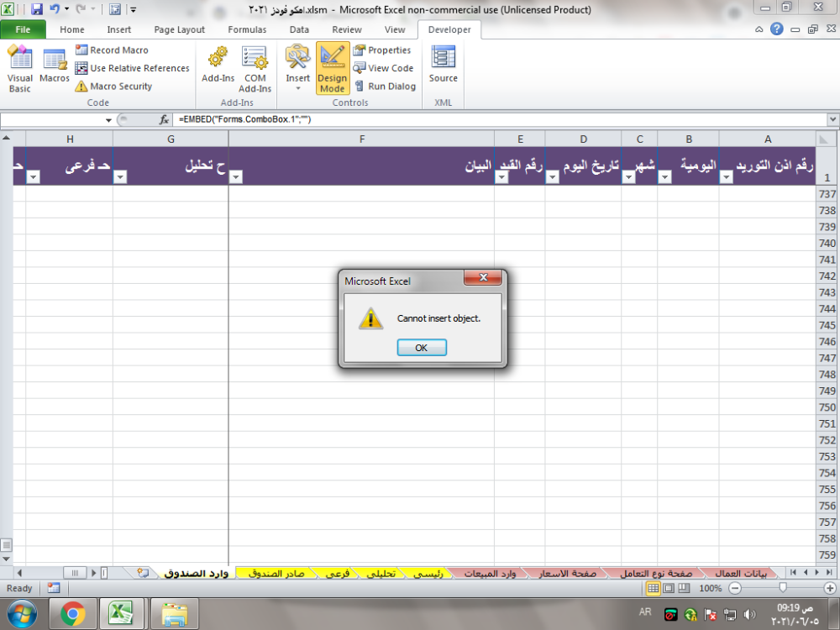The image size is (840, 630).
Task: Open filter dropdown for شهر column
Action: coord(628,176)
